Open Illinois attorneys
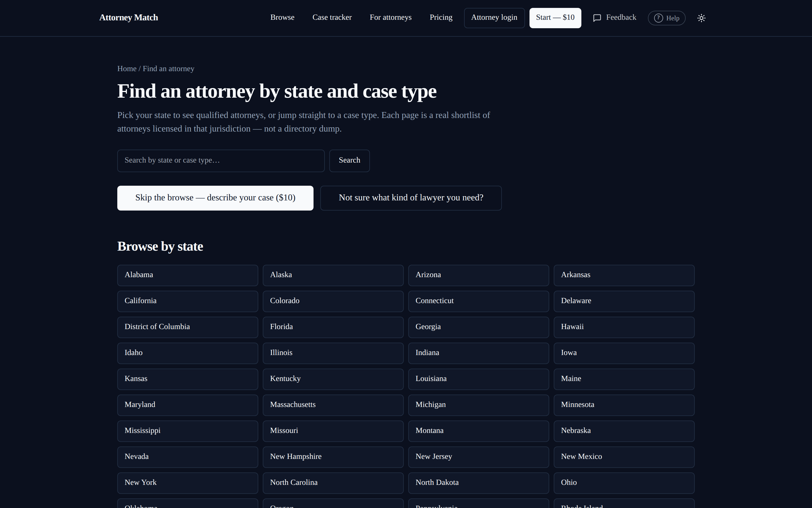Screen dimensions: 812x508 (333, 353)
